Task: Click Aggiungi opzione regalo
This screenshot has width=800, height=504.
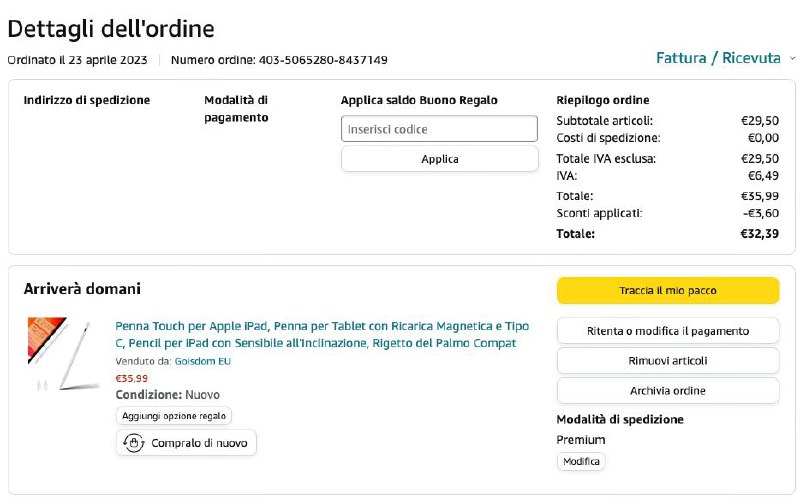Action: (174, 415)
